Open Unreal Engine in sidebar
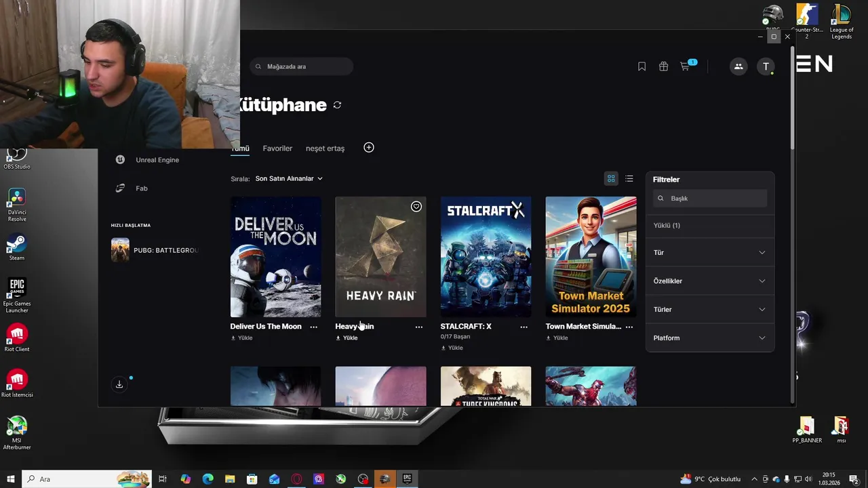The height and width of the screenshot is (488, 868). (x=147, y=160)
